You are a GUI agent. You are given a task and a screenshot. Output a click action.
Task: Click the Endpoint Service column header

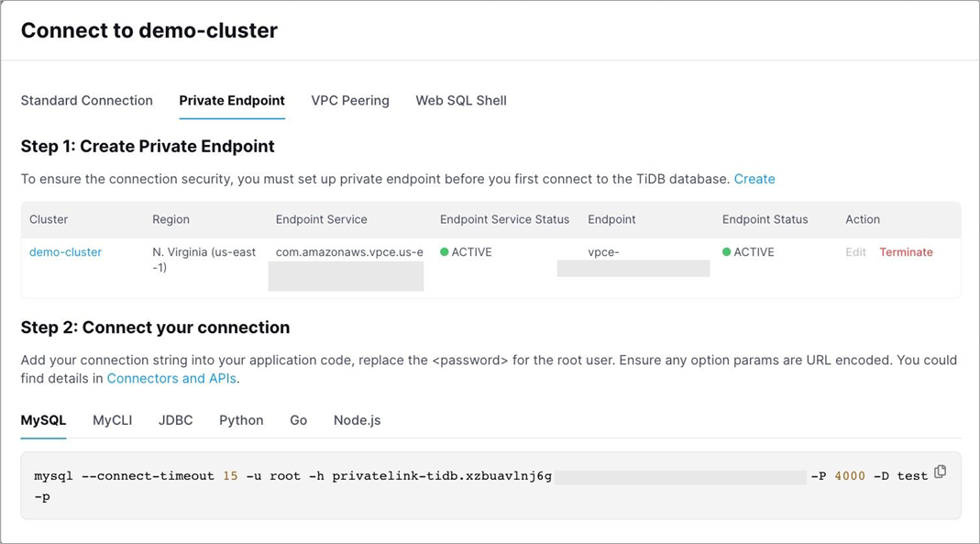[x=321, y=220]
